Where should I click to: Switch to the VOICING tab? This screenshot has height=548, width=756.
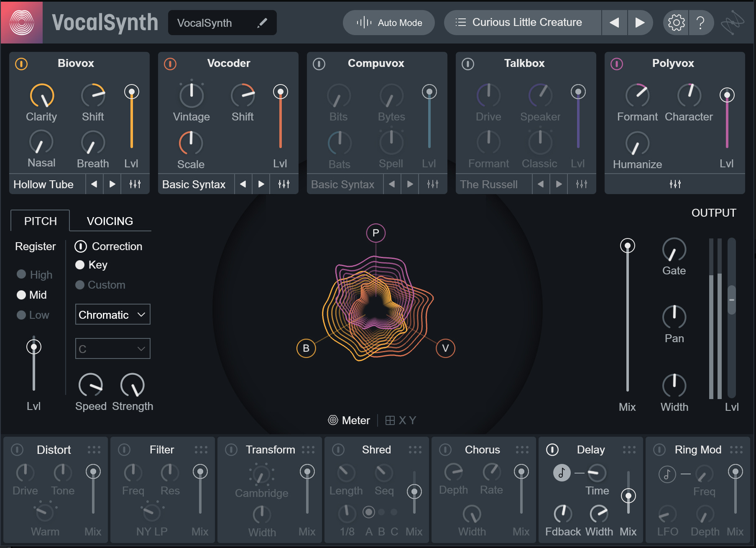pos(110,221)
